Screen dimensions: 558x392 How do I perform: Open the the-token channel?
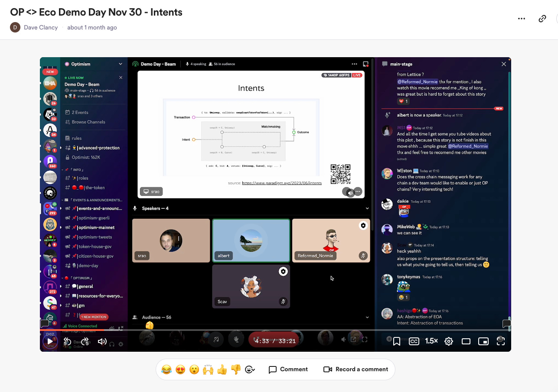point(84,188)
